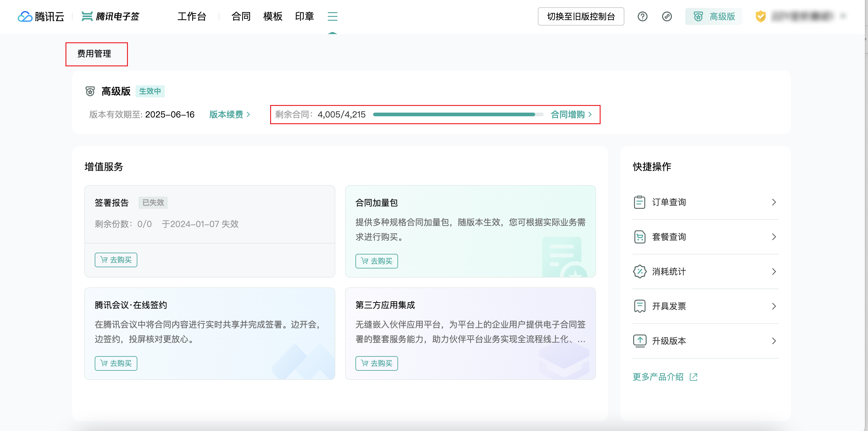Click the 套餐查询 cart icon
868x431 pixels.
click(x=639, y=237)
